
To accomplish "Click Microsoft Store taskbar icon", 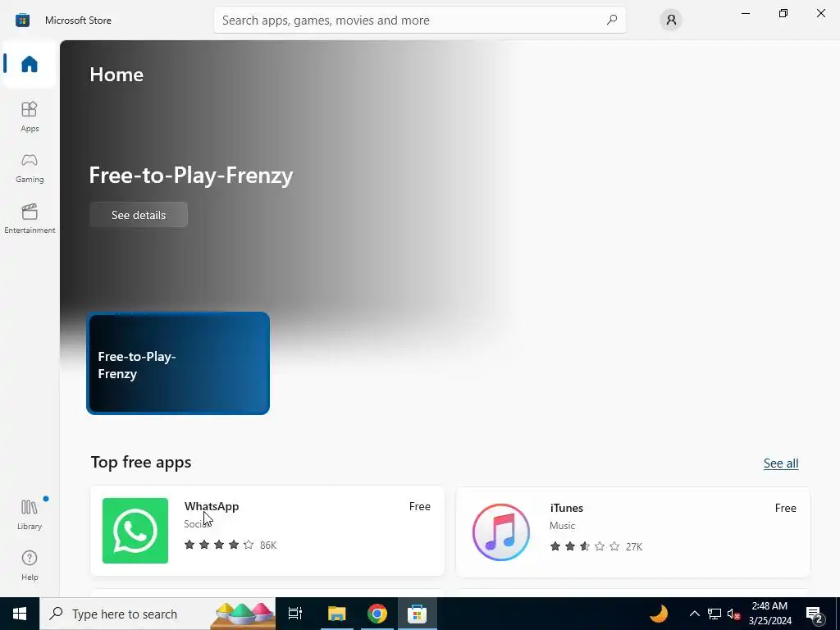I will pos(417,614).
